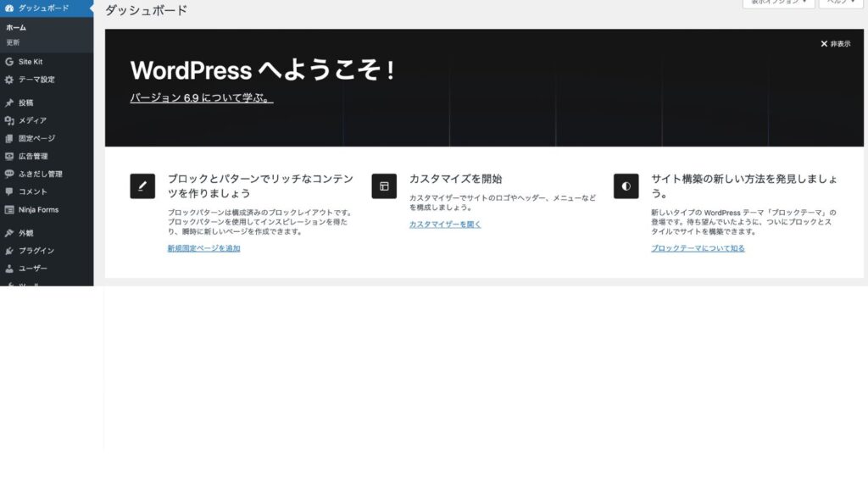The height and width of the screenshot is (488, 868).
Task: Open the カスタマイザーを開く link
Action: tap(445, 225)
